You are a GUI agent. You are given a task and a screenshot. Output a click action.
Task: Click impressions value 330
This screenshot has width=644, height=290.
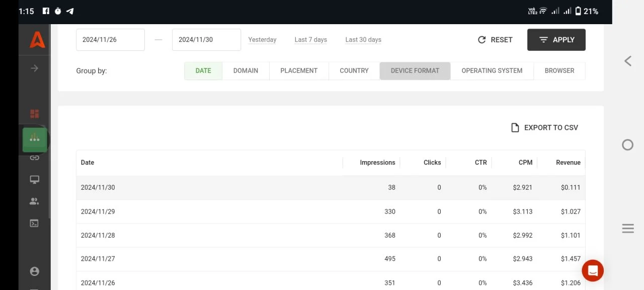point(390,211)
